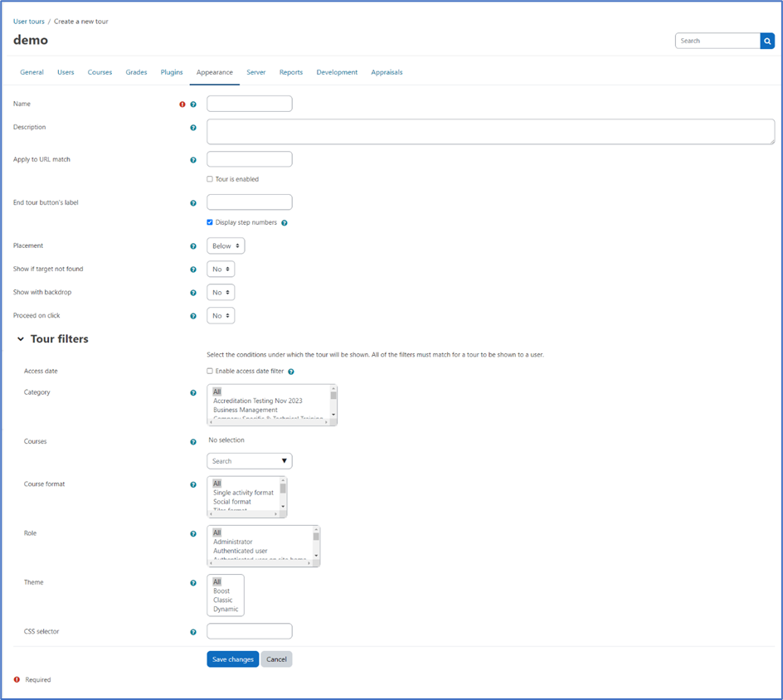Click Role list vertical scrollbar

[x=316, y=542]
